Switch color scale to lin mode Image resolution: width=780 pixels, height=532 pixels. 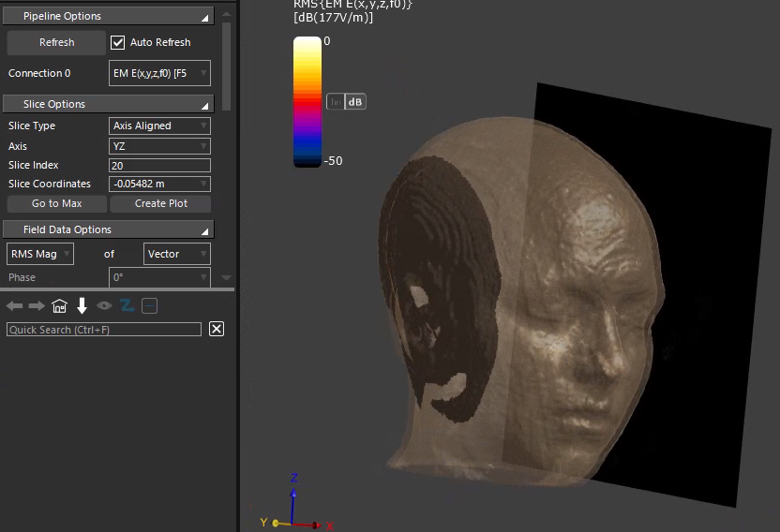pos(336,102)
